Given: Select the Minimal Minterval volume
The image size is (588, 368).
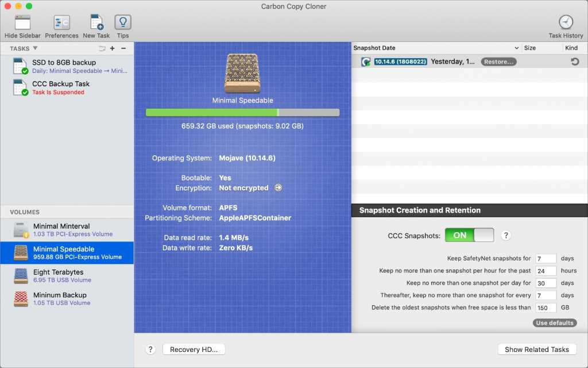Looking at the screenshot, I should (x=67, y=230).
